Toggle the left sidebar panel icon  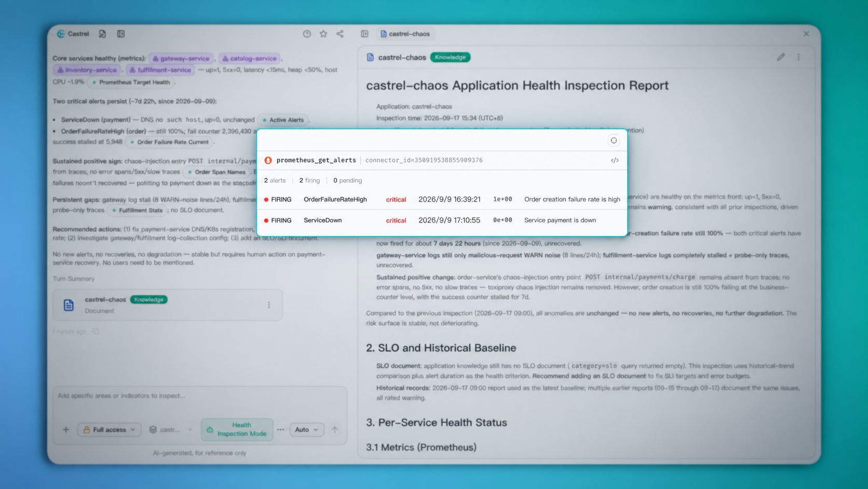121,34
